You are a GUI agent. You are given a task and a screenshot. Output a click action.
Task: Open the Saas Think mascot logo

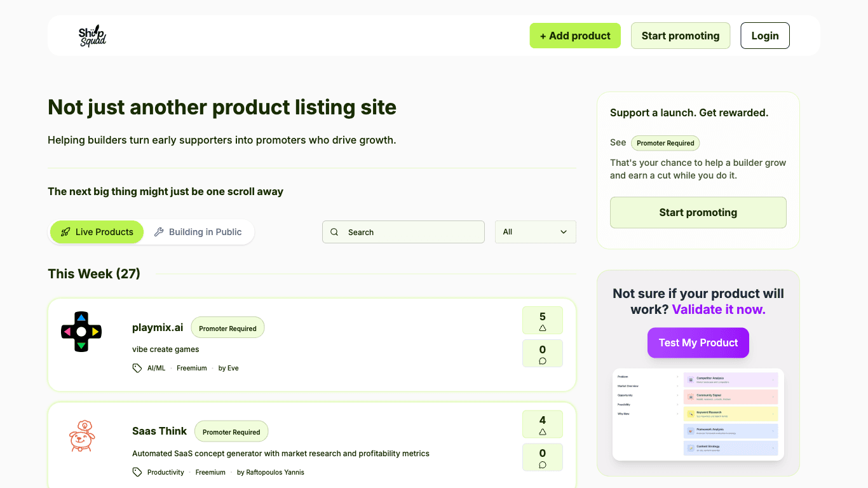(x=81, y=436)
